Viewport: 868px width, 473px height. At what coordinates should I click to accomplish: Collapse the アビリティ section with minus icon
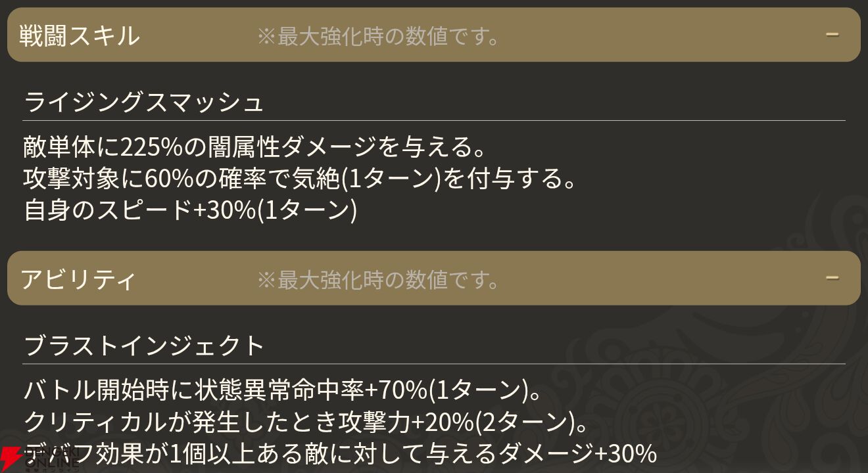(x=832, y=278)
